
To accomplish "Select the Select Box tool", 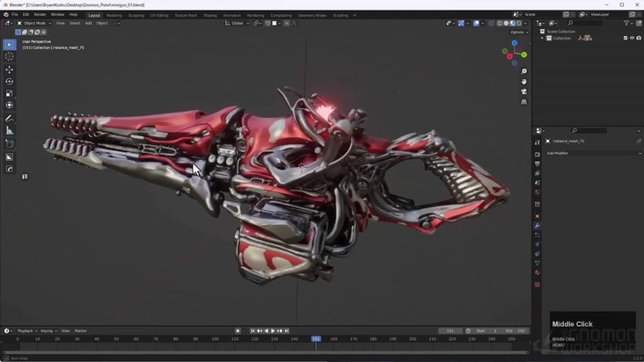I will point(10,44).
